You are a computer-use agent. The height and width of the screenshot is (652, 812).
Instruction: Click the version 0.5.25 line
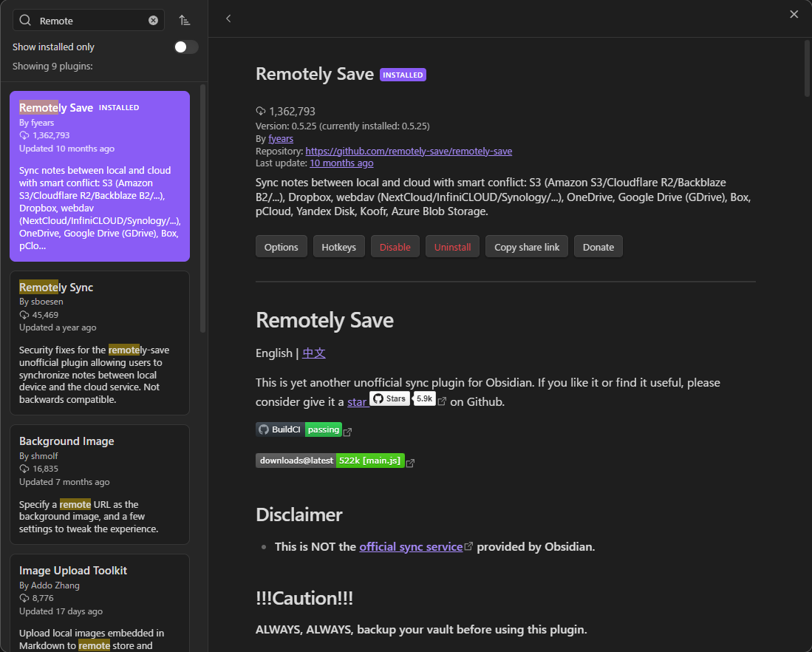342,126
